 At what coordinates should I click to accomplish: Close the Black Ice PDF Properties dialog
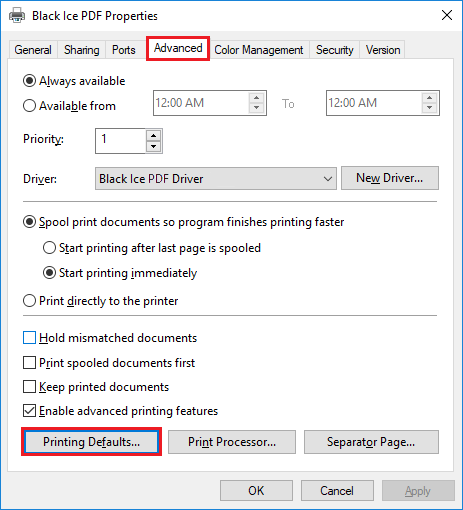coord(447,15)
